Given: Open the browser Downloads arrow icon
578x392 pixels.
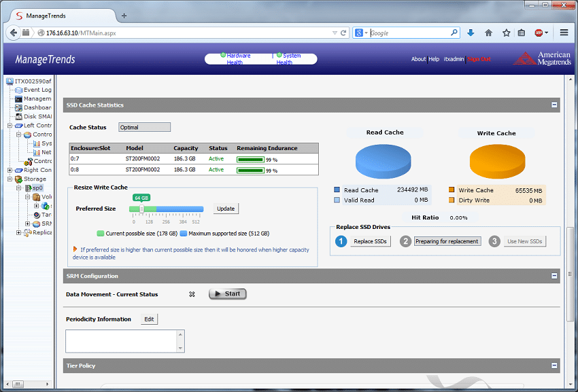Looking at the screenshot, I should tap(471, 33).
